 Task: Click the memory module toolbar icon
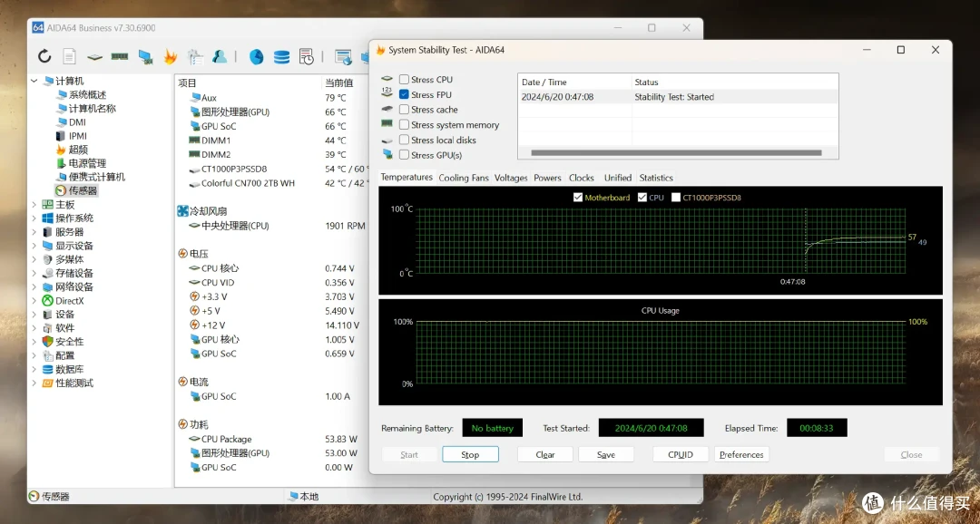tap(120, 56)
